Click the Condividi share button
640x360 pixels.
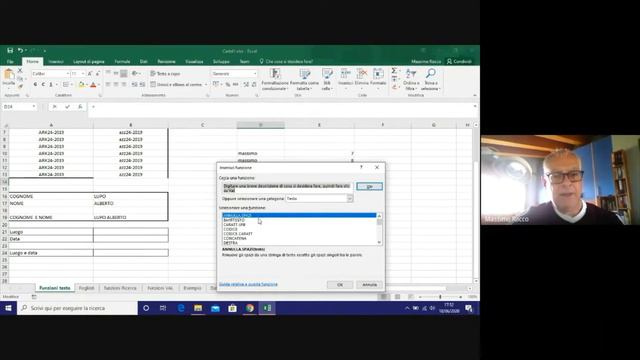(x=459, y=61)
